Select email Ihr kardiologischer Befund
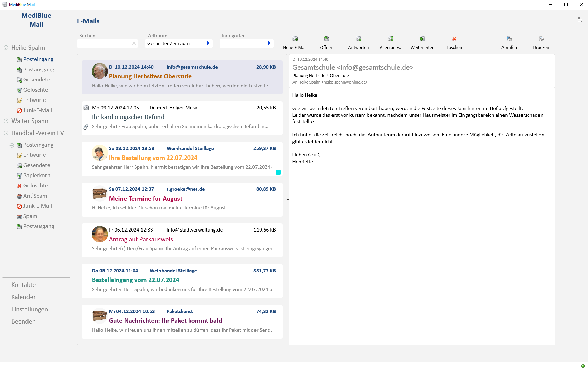Screen dimensions: 588x369 coord(182,118)
